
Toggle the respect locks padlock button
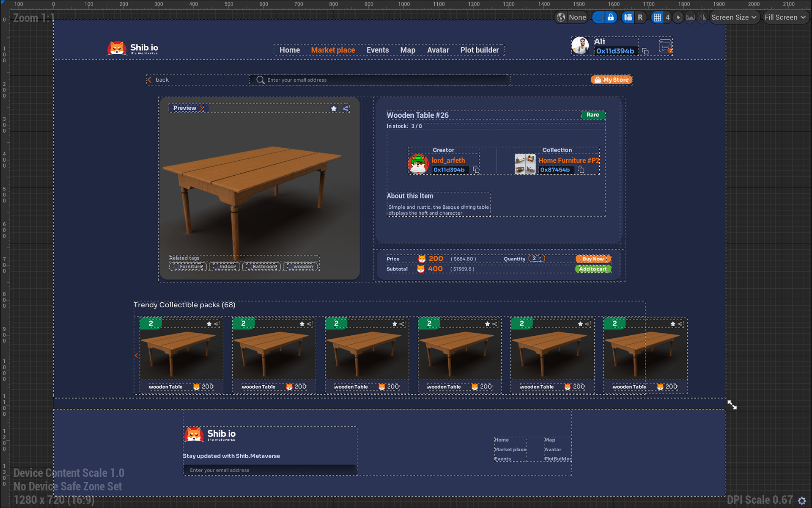tap(611, 17)
